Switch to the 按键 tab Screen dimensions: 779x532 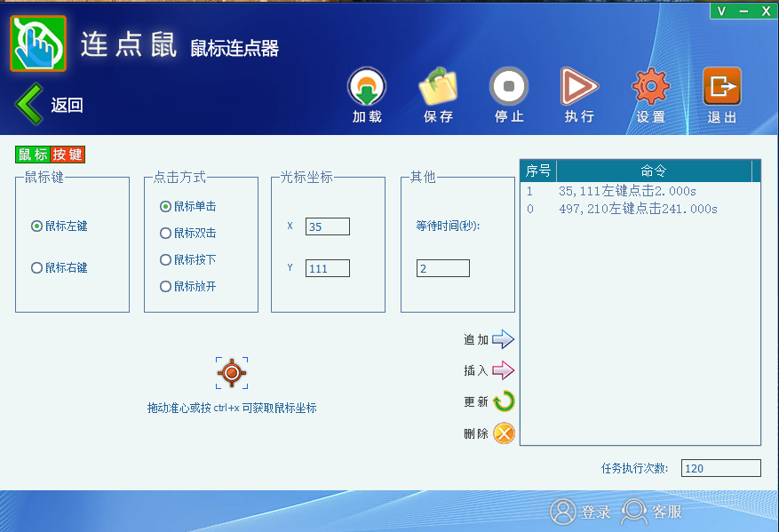68,155
